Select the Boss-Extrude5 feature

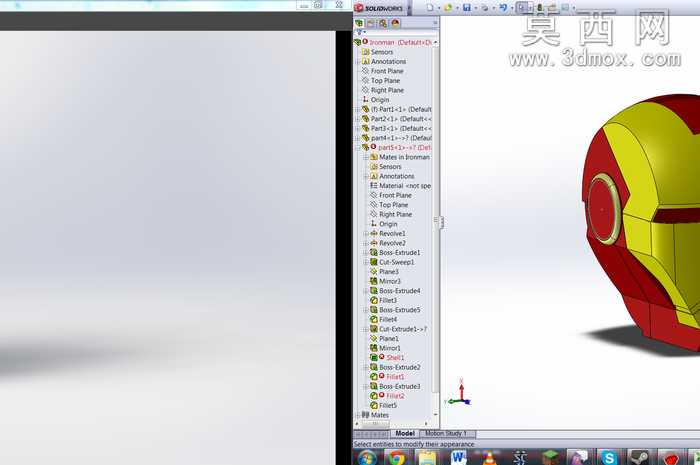pyautogui.click(x=395, y=310)
